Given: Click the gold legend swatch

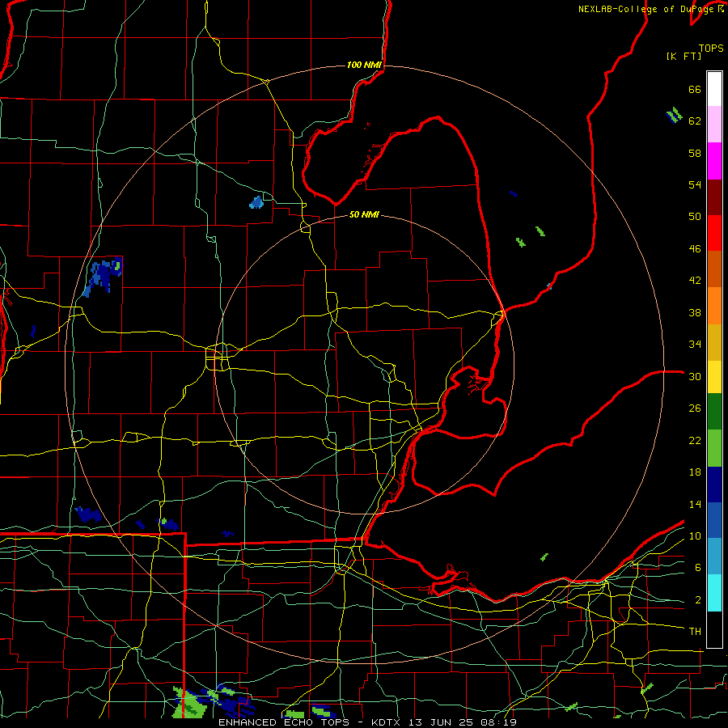Looking at the screenshot, I should [714, 342].
